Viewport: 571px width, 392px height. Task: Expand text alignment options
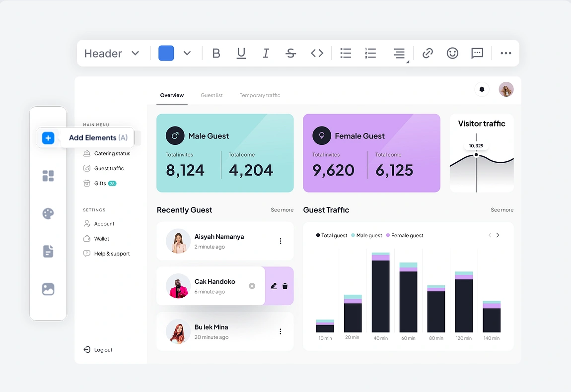pyautogui.click(x=400, y=54)
